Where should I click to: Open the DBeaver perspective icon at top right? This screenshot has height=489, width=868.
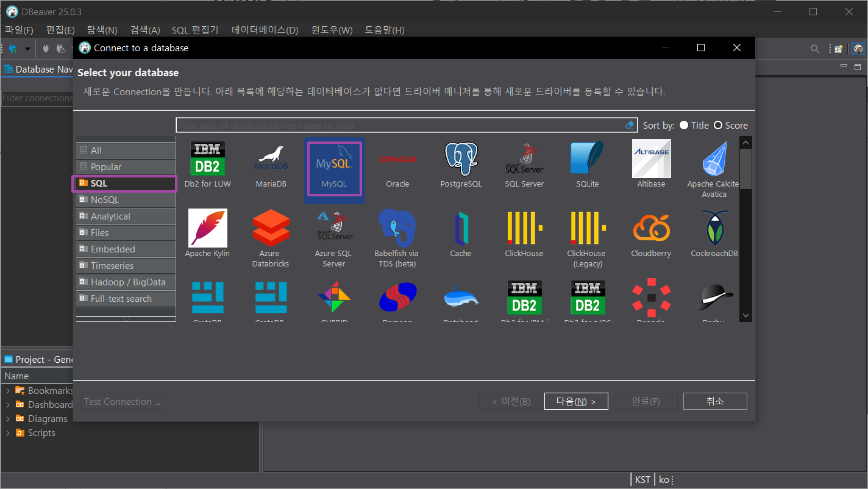point(858,49)
